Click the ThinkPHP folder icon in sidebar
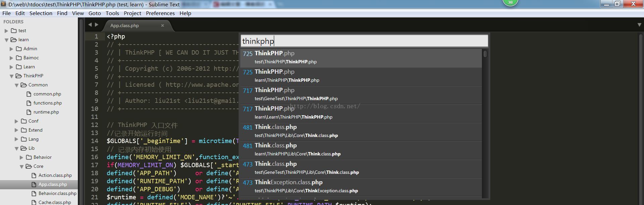Image resolution: width=644 pixels, height=205 pixels. tap(19, 76)
